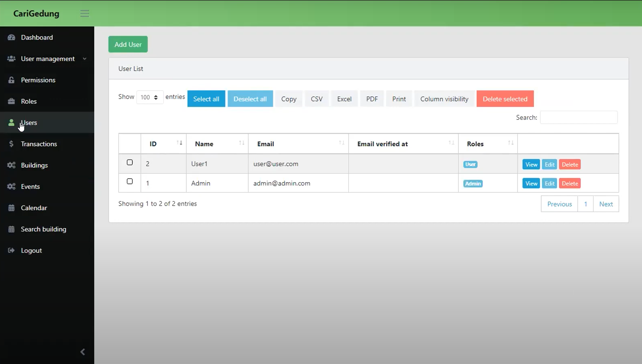Open the Buildings page
Viewport: 642px width, 364px height.
tap(47, 165)
